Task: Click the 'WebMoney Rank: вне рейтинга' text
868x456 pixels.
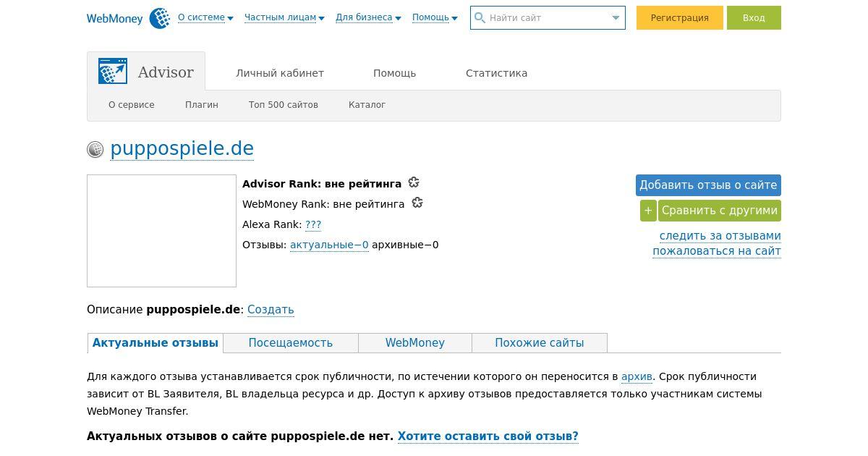Action: tap(323, 204)
